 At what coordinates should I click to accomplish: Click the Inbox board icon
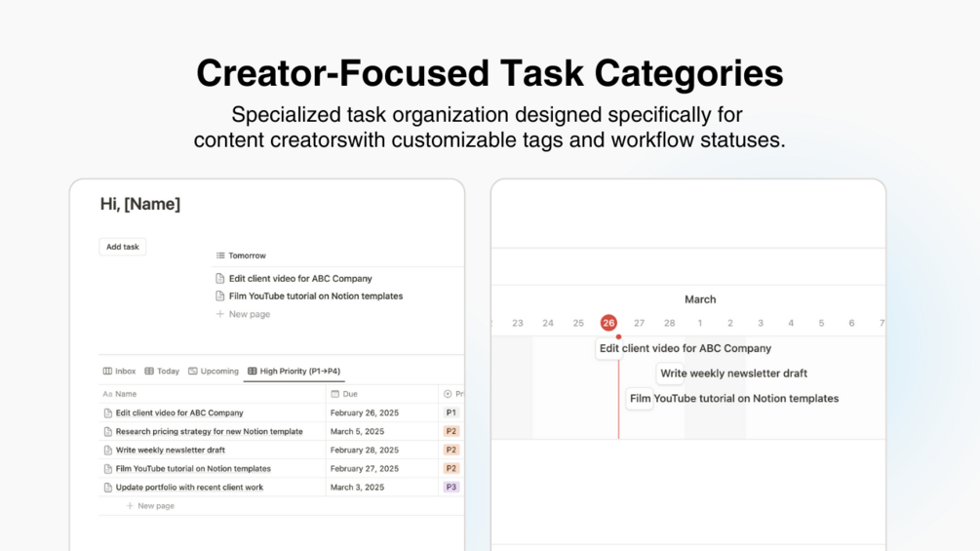107,372
